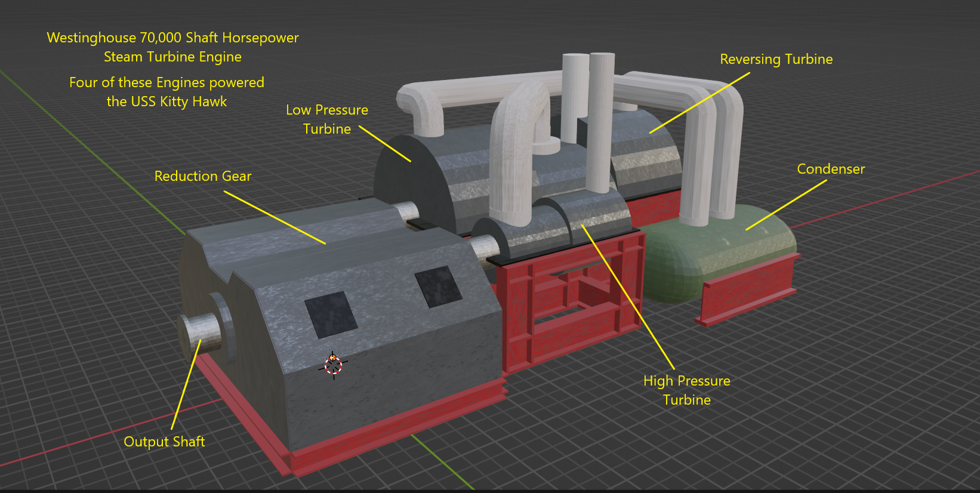Select the output shaft cylinder
The image size is (980, 493).
201,335
